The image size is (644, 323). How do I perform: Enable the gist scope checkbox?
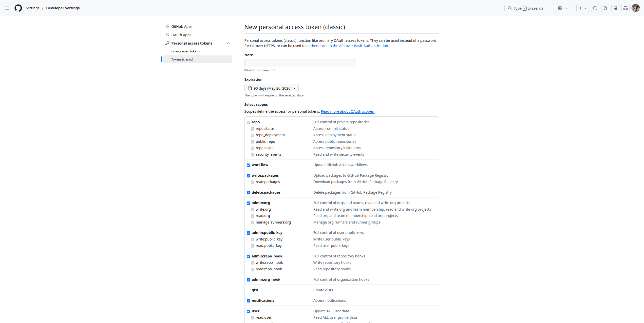click(x=248, y=290)
